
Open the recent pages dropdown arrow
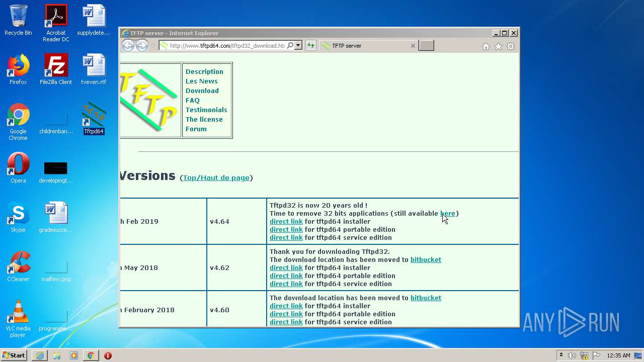tap(153, 46)
